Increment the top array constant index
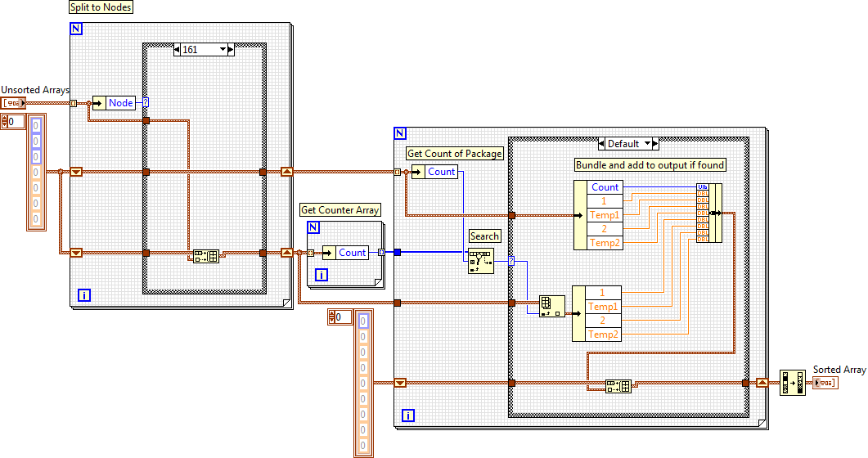Screen dimensions: 868x458 tap(4, 119)
